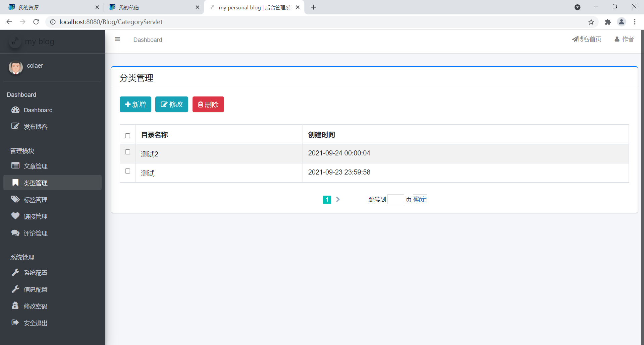The image size is (644, 345).
Task: Open the colaer user avatar
Action: tap(16, 67)
